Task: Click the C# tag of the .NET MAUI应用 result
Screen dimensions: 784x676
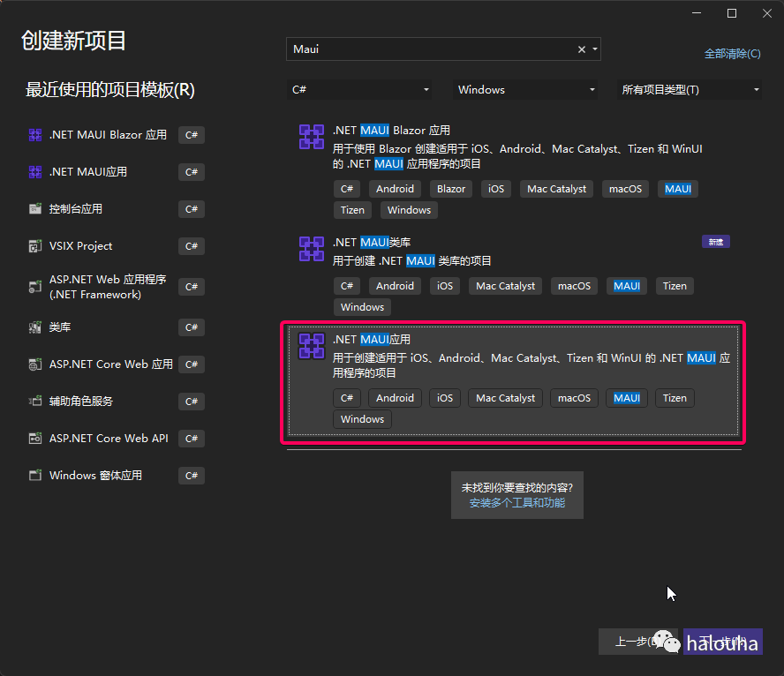Action: pos(347,398)
